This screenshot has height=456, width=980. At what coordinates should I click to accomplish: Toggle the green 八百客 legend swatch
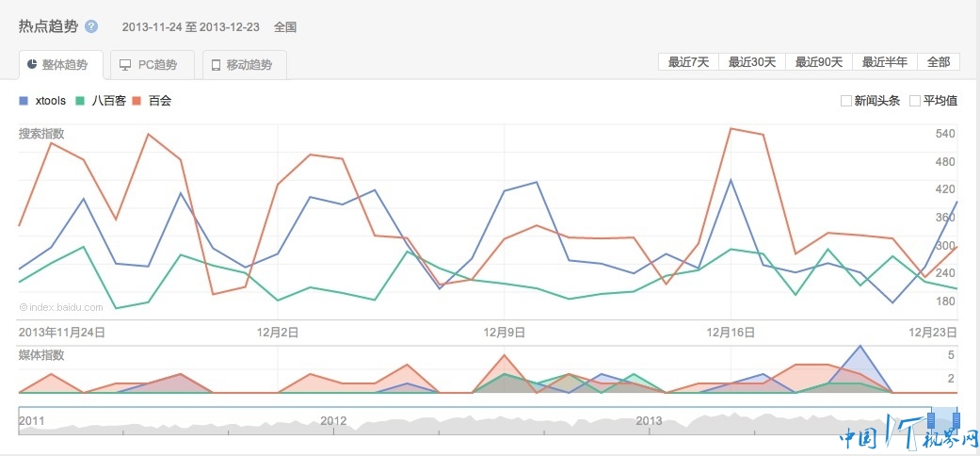pos(79,100)
